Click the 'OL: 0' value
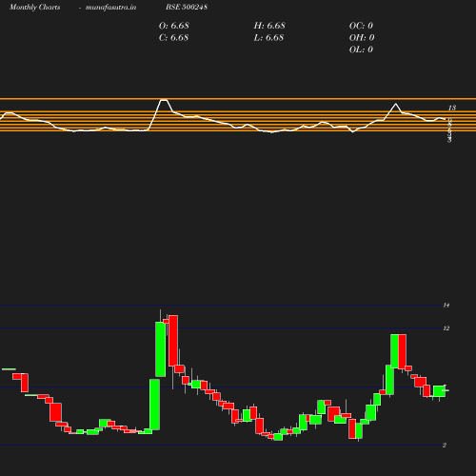476x476 pixels. click(361, 50)
